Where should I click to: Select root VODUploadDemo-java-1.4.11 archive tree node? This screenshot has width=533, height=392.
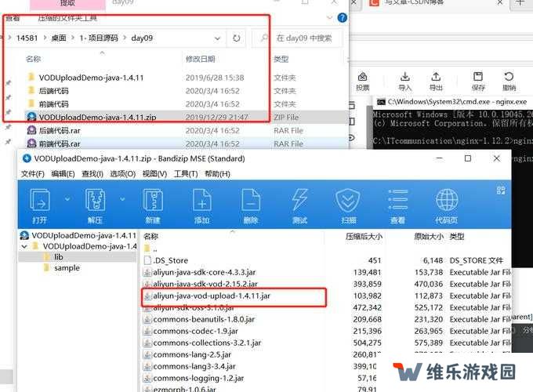tap(78, 235)
